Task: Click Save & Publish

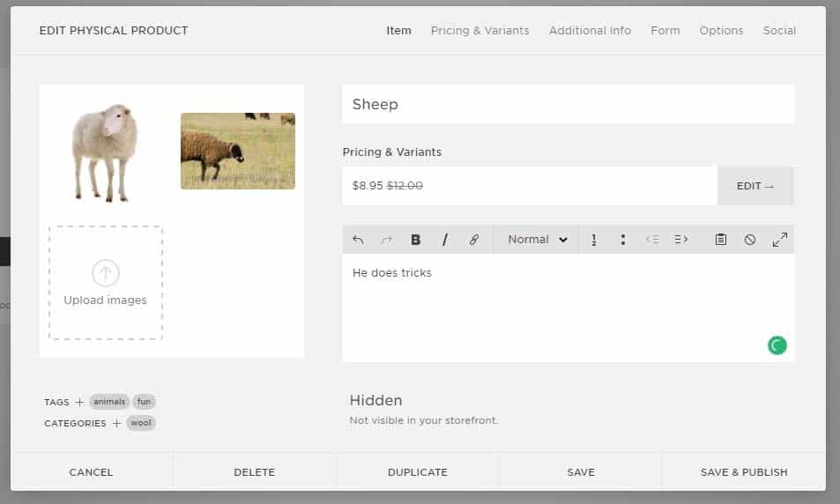Action: [x=744, y=472]
